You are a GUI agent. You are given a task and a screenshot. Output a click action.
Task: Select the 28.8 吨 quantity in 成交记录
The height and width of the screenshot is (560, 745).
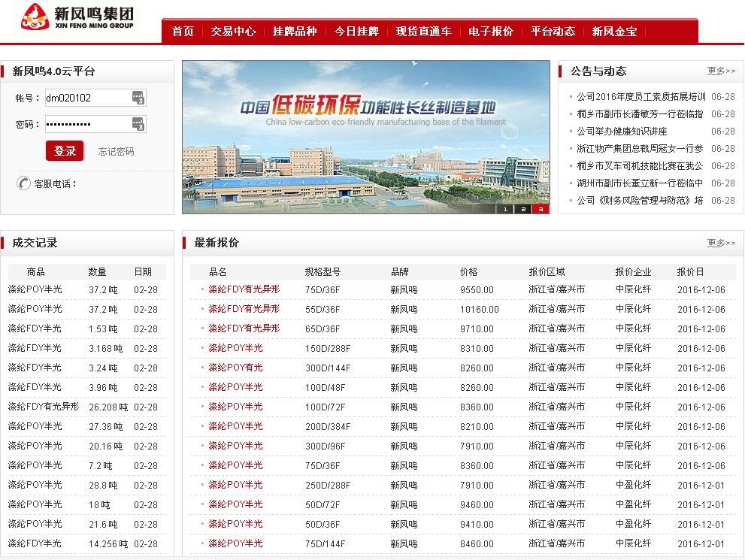pos(103,485)
